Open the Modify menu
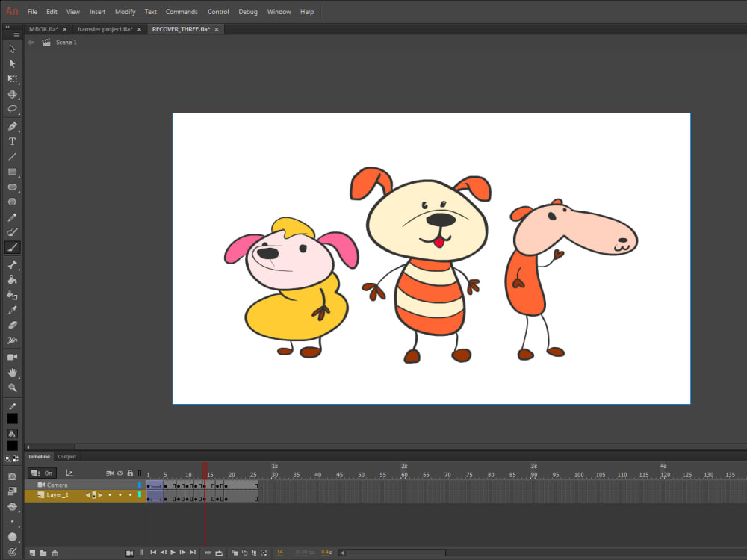This screenshot has height=560, width=747. click(x=125, y=11)
